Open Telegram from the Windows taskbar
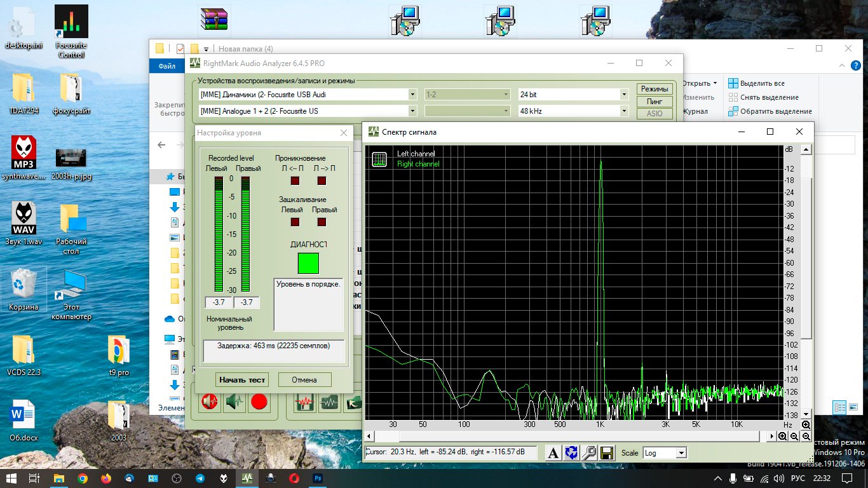 pos(200,478)
